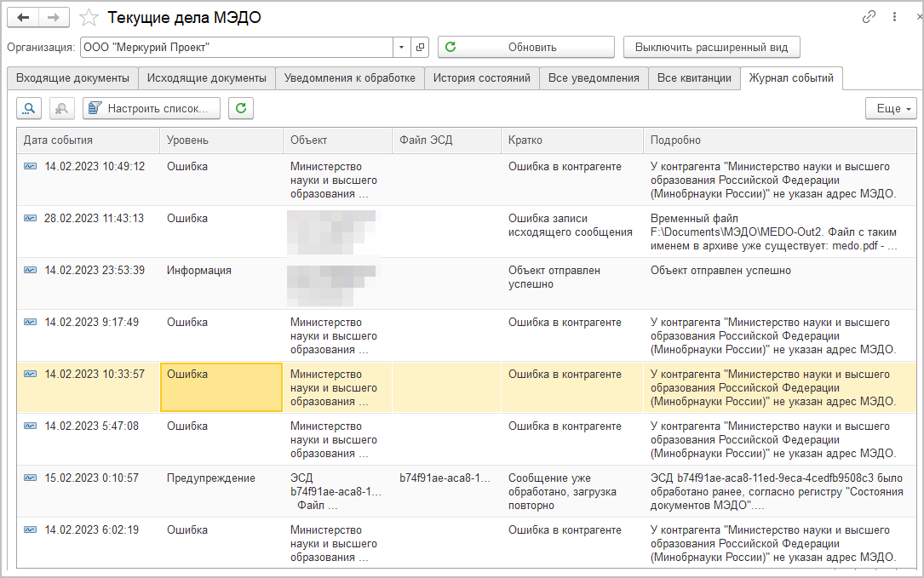The height and width of the screenshot is (578, 924).
Task: Open the История состояний tab
Action: coord(482,78)
